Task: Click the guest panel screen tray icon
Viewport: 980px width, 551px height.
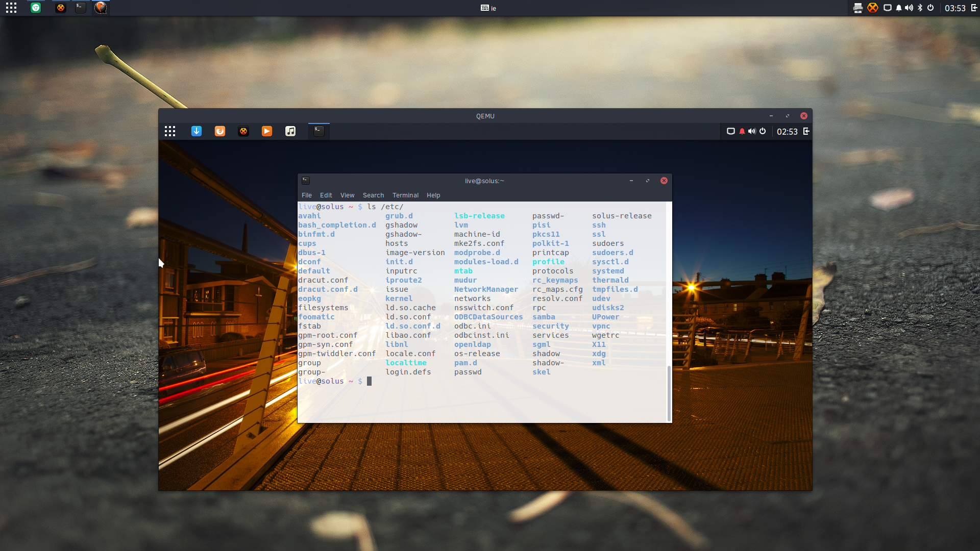Action: tap(731, 131)
